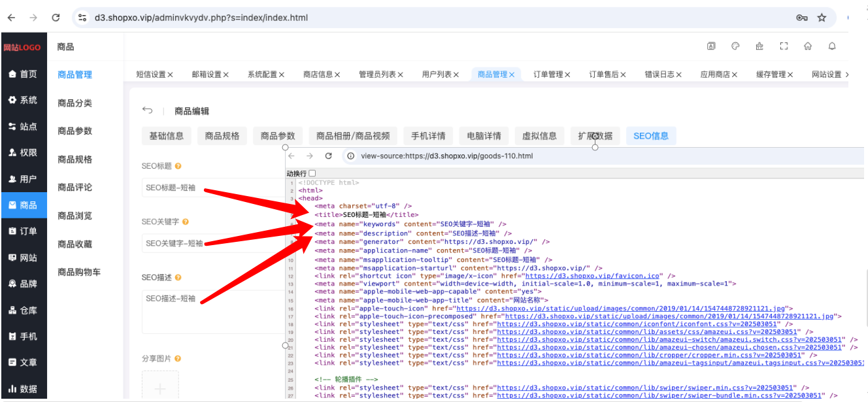
Task: Click the SEO标题 input field
Action: coord(213,188)
